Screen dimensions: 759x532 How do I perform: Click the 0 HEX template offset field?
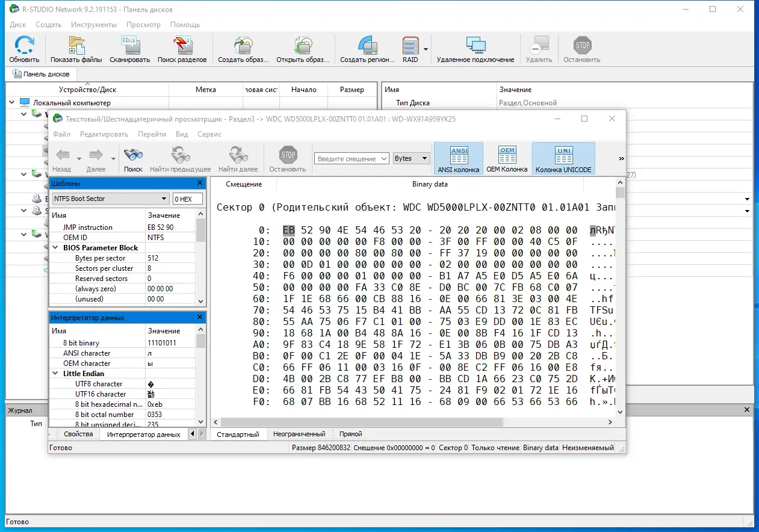tap(187, 199)
